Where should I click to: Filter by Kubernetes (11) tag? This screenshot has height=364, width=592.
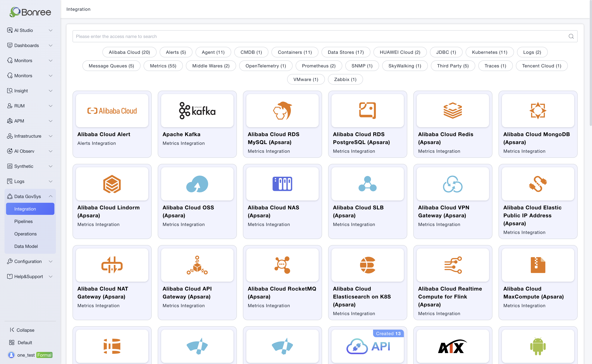(489, 52)
